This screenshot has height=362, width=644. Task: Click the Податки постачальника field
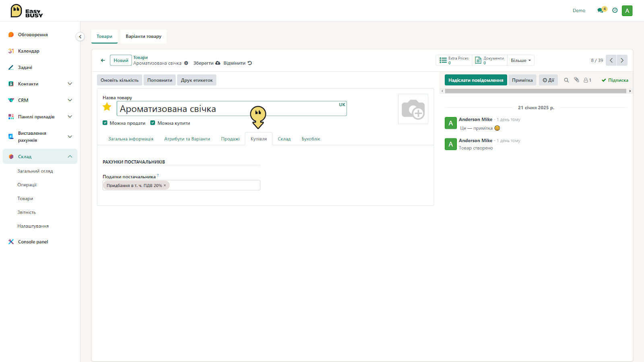pyautogui.click(x=182, y=185)
